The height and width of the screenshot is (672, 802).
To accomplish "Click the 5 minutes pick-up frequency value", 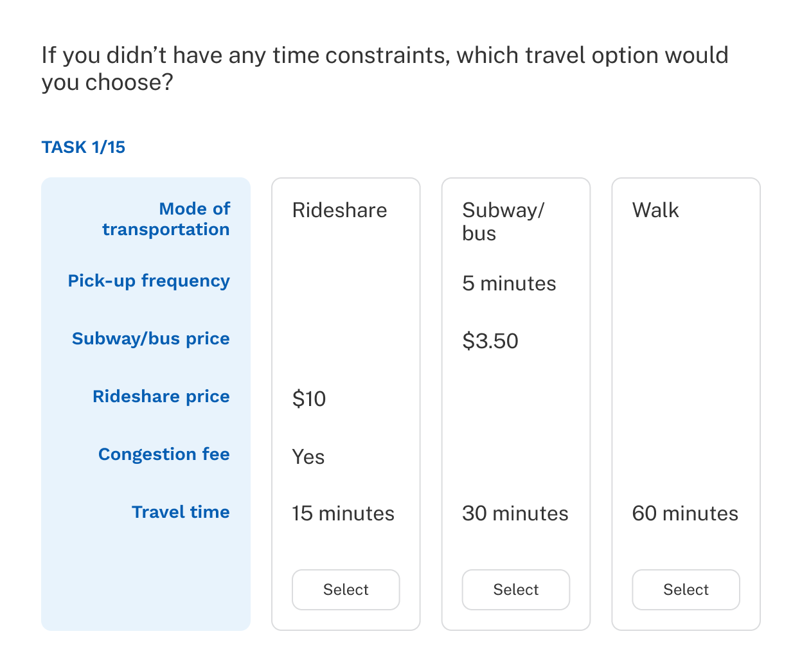I will [x=509, y=283].
